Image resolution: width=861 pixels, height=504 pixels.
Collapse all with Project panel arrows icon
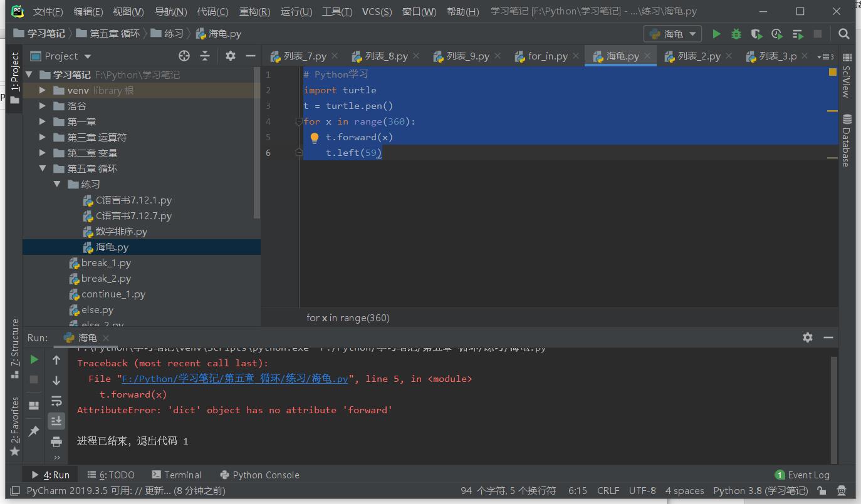point(205,56)
